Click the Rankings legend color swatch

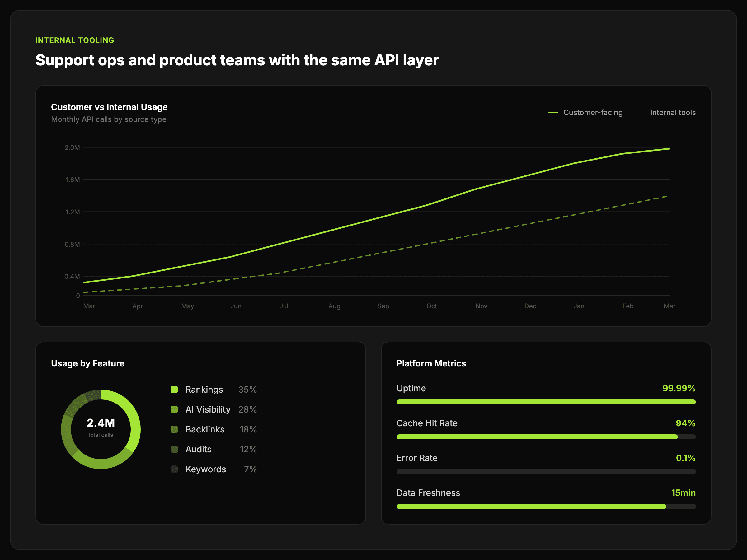174,390
